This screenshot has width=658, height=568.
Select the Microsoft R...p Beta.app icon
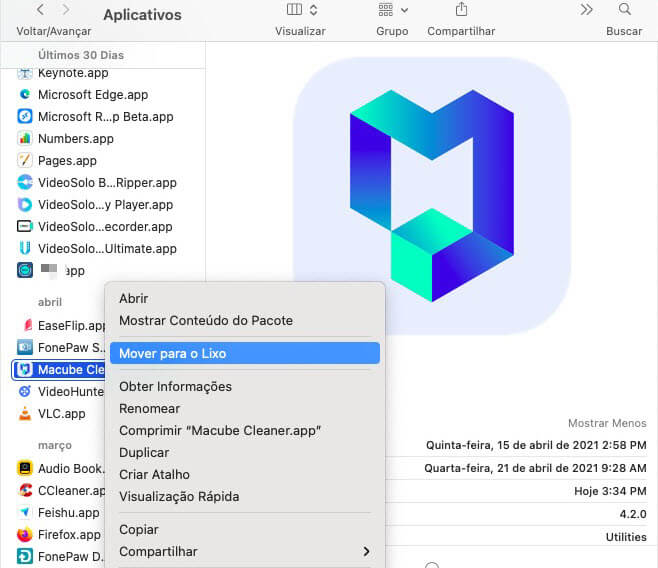(25, 116)
